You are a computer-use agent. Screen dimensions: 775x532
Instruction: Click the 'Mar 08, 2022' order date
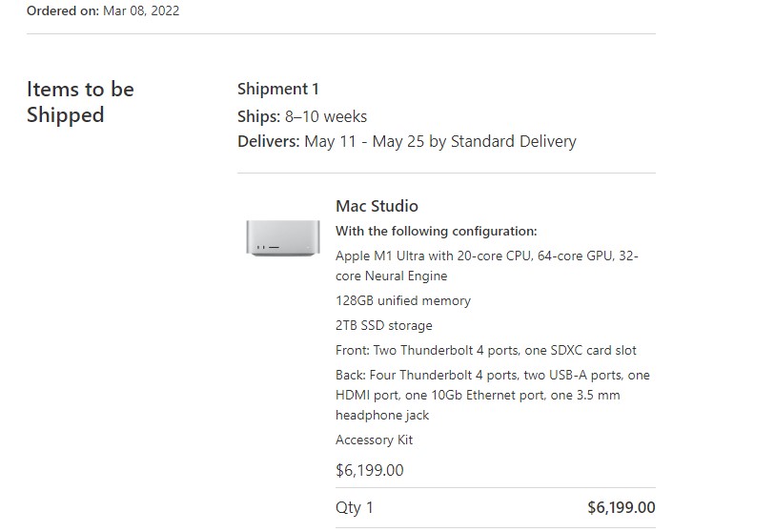tap(141, 10)
